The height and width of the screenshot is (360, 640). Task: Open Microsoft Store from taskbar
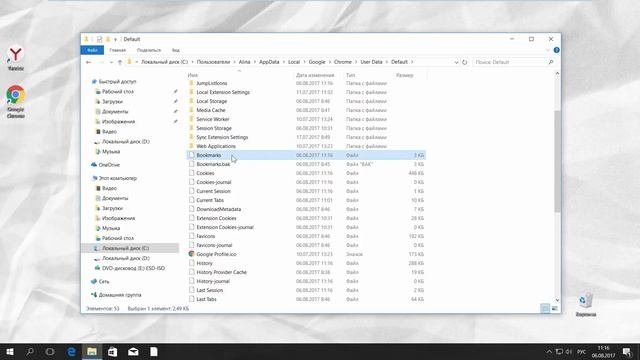[112, 351]
